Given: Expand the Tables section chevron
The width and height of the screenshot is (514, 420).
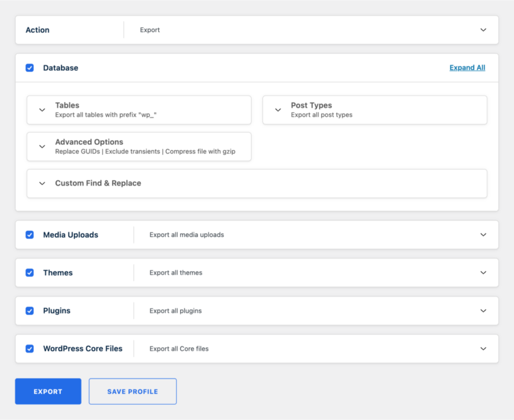Looking at the screenshot, I should (42, 110).
